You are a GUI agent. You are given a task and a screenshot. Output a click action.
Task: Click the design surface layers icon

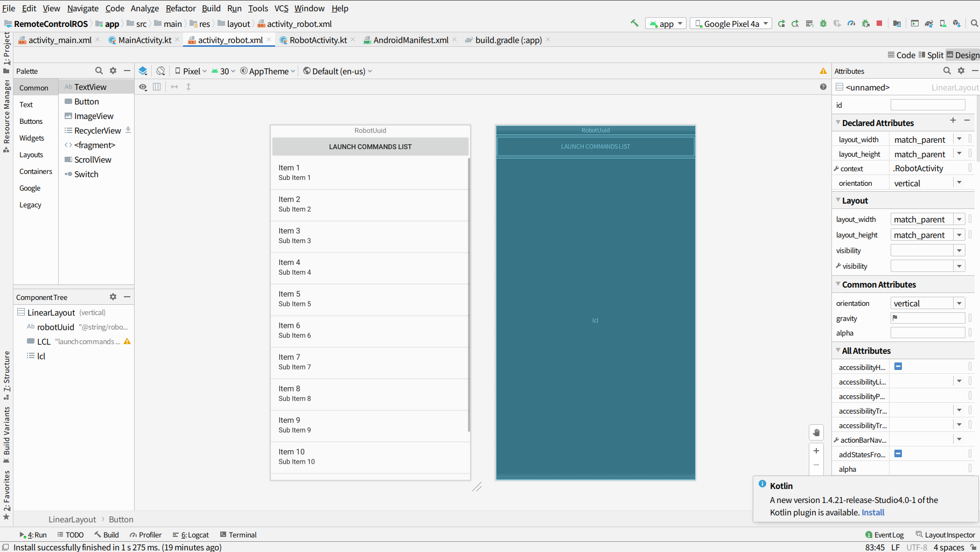143,71
